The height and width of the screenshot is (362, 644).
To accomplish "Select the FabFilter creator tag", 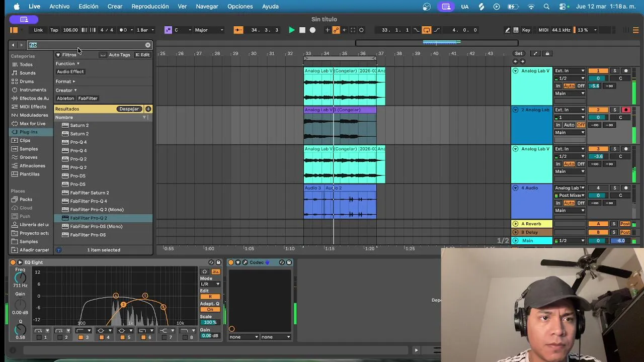I will 88,99.
